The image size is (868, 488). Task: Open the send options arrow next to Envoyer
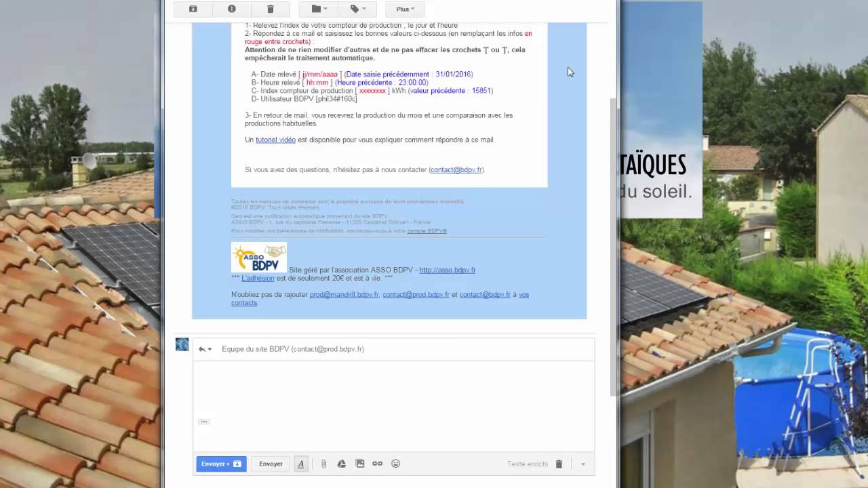click(583, 464)
